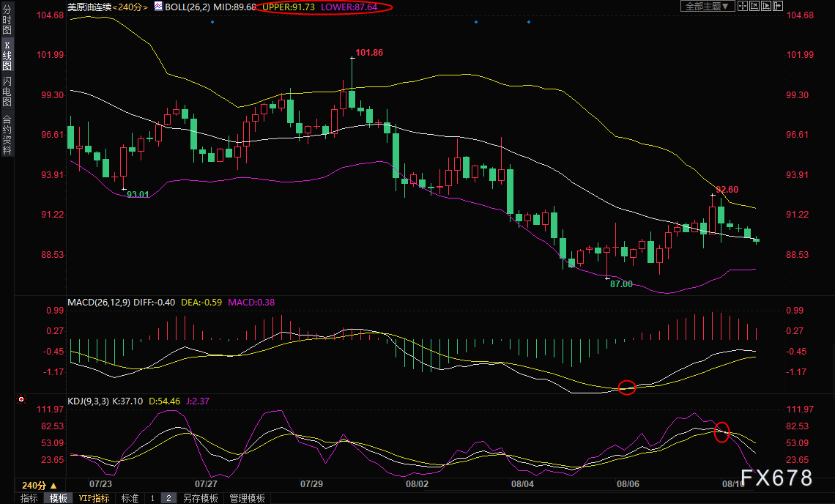The height and width of the screenshot is (504, 835).
Task: Open the VIP指标 tab
Action: tap(94, 498)
